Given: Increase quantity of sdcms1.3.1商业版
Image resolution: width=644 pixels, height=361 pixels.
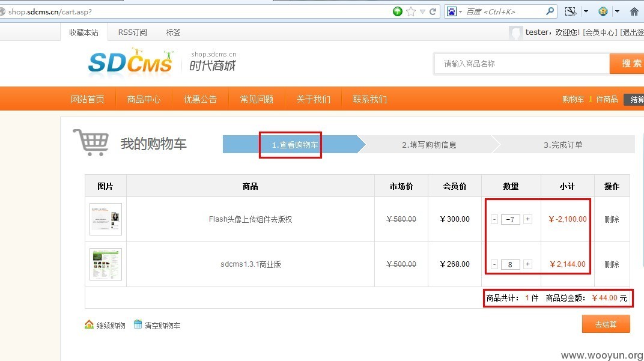Looking at the screenshot, I should point(528,264).
